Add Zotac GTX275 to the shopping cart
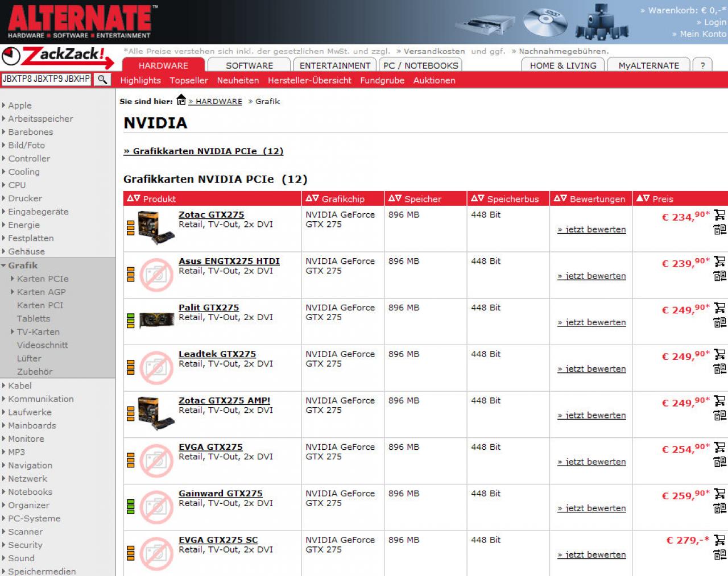The image size is (728, 576). point(719,215)
